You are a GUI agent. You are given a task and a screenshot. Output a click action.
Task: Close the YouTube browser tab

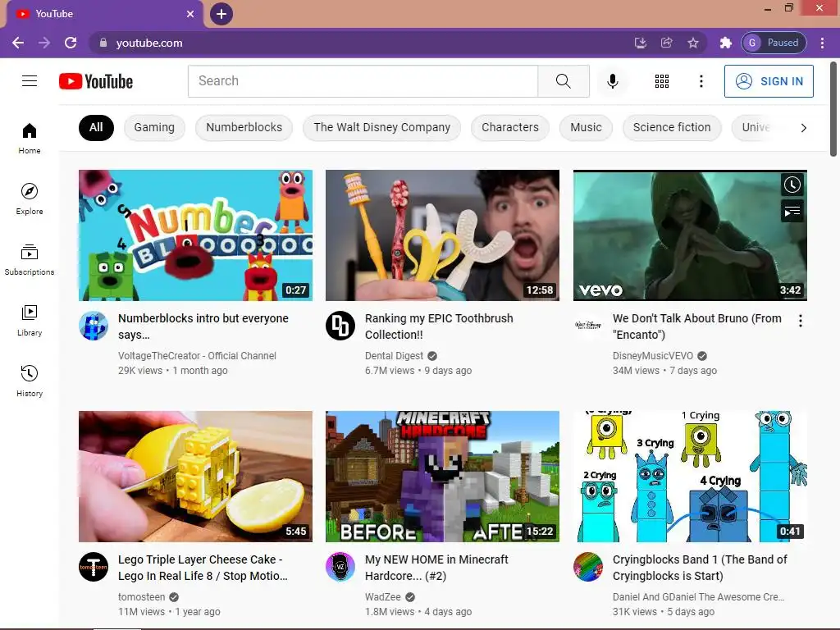[x=190, y=14]
